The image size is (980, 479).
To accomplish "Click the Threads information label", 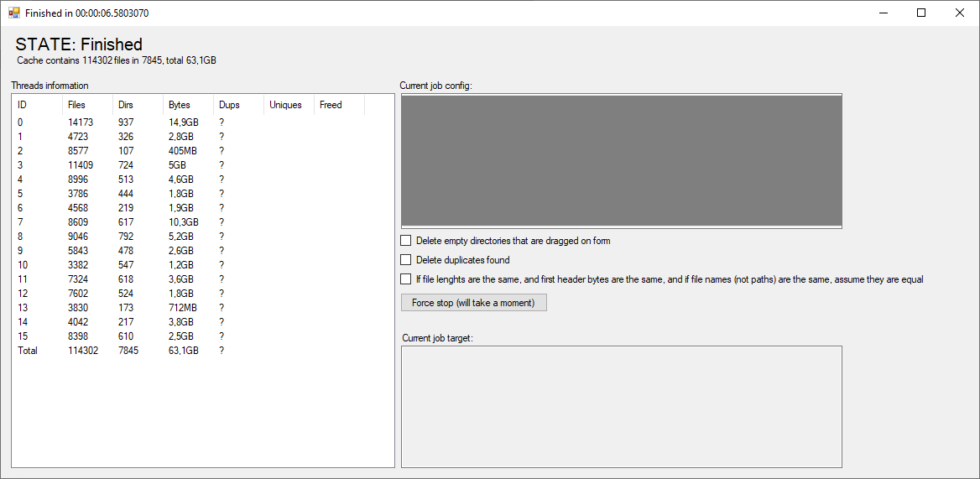I will click(50, 86).
